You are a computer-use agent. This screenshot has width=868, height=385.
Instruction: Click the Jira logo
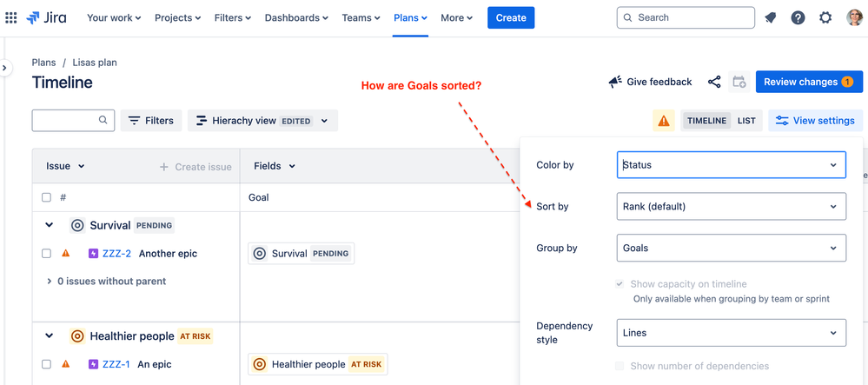click(x=46, y=17)
